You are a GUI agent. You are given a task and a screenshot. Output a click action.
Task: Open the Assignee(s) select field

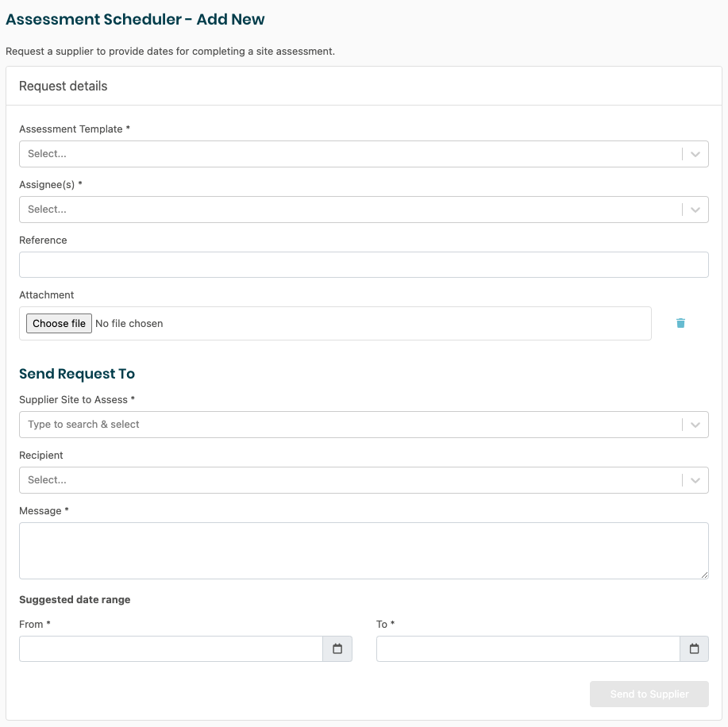point(349,210)
